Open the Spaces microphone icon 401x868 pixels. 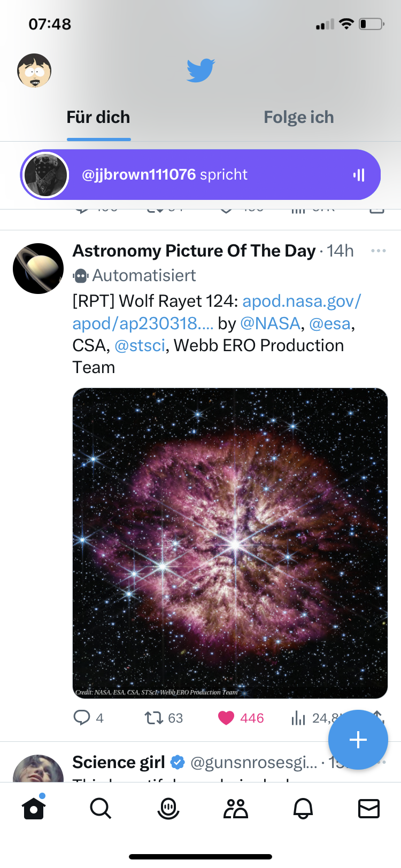pyautogui.click(x=168, y=808)
